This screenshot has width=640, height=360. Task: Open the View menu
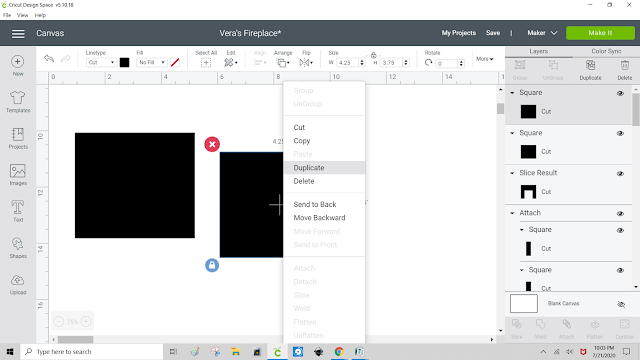22,15
